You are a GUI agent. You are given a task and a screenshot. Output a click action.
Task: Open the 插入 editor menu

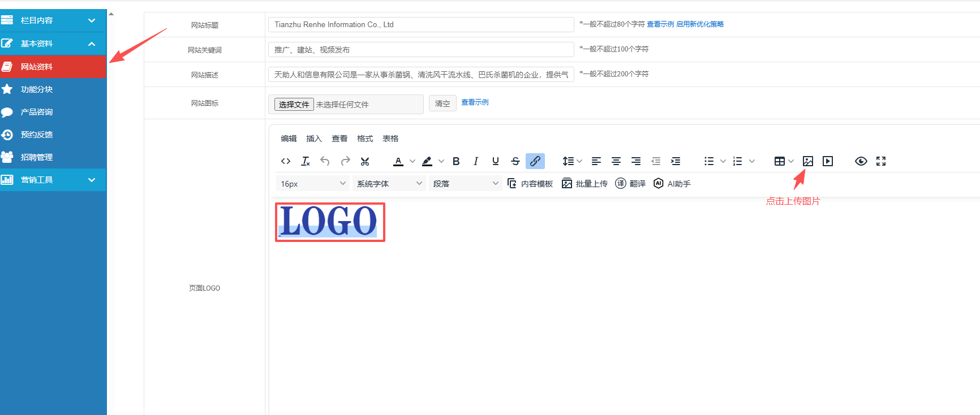[313, 139]
